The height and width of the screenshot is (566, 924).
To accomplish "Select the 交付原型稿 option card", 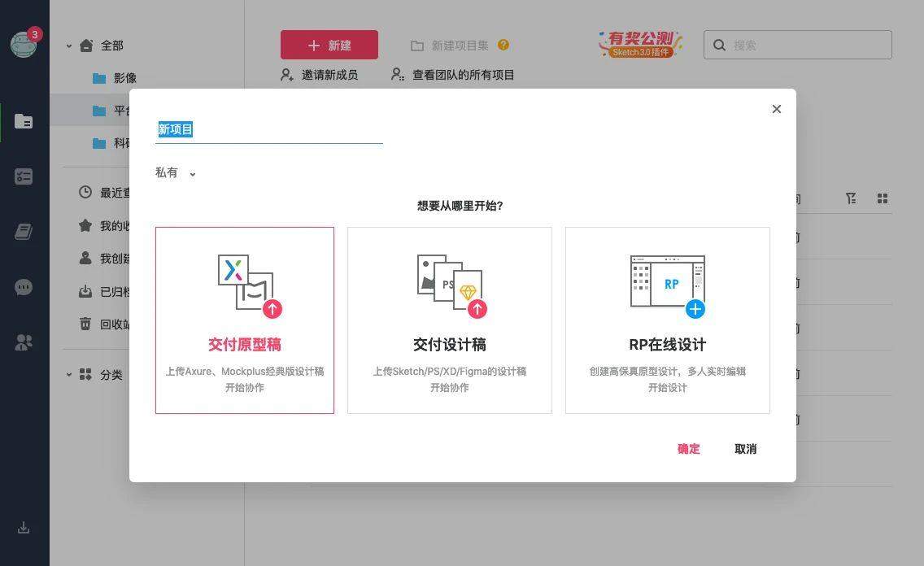I will coord(245,320).
